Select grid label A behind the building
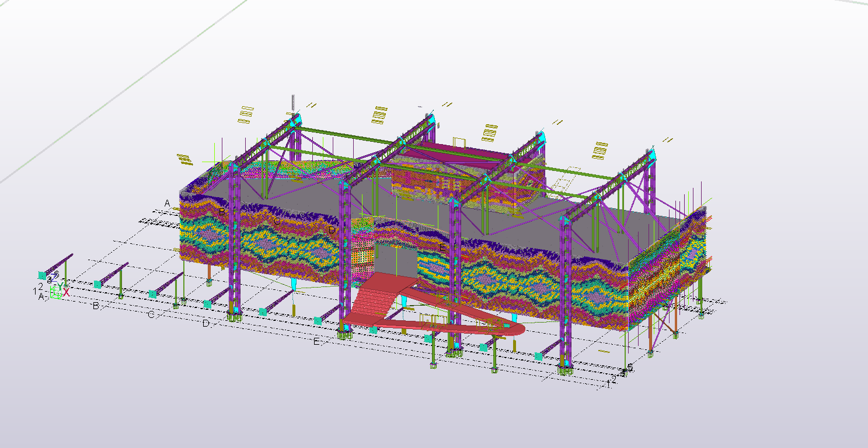This screenshot has height=448, width=868. coord(167,203)
